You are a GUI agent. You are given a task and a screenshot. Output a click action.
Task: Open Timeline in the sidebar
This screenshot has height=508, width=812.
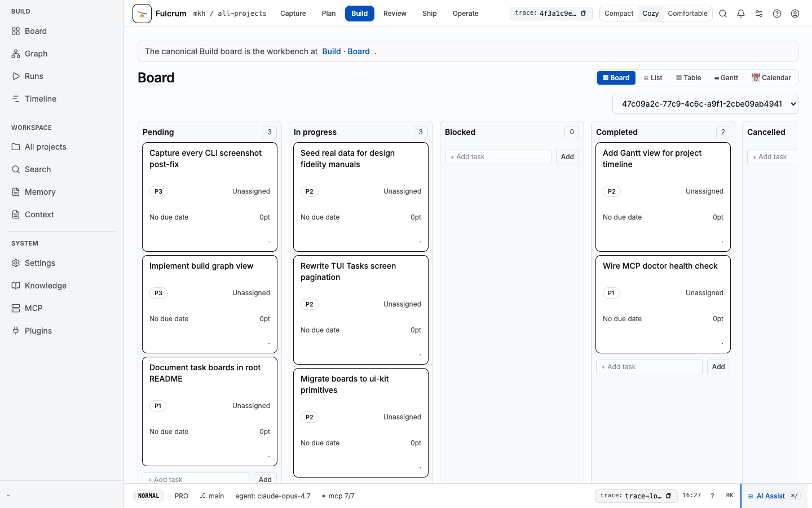click(62, 99)
